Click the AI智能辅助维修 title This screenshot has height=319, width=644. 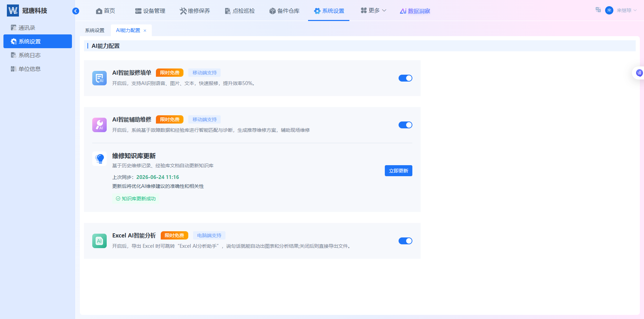[132, 119]
